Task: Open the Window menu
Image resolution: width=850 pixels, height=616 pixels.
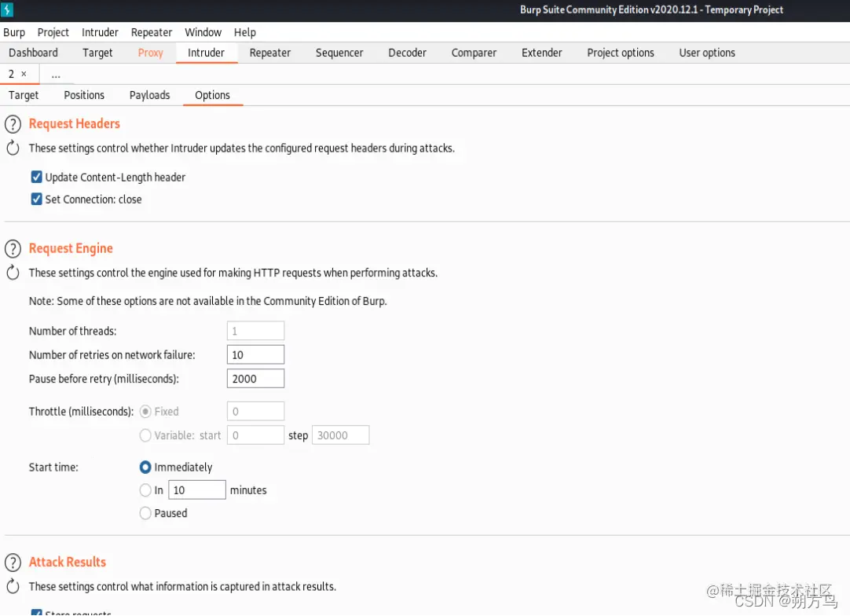Action: point(203,32)
